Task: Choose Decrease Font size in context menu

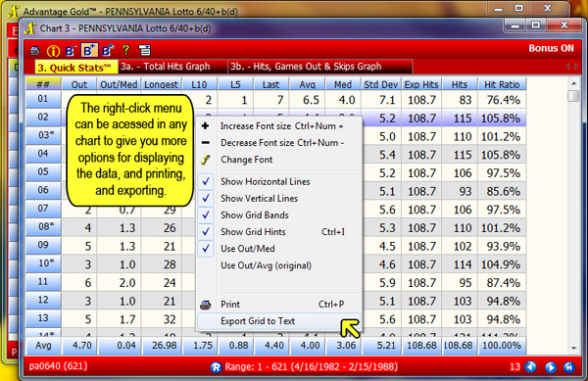Action: pos(278,143)
